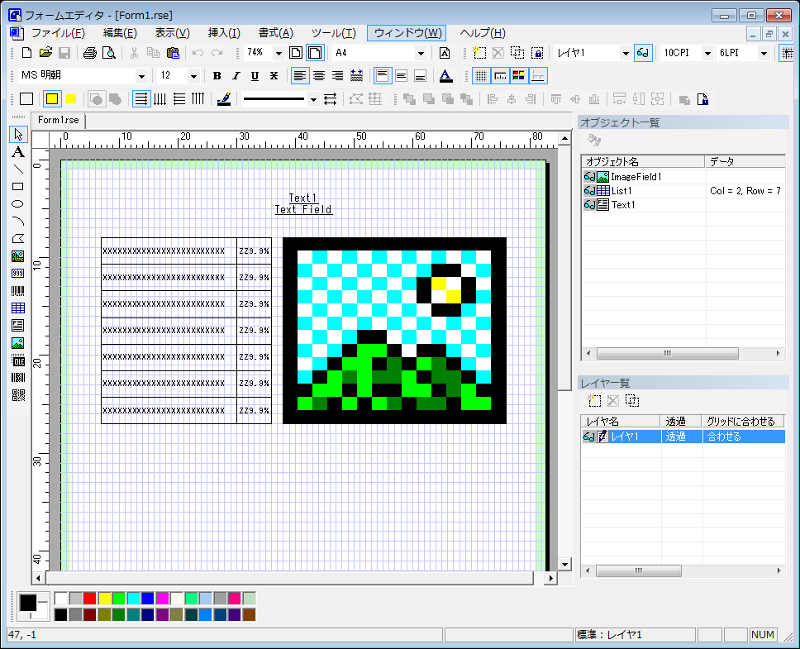800x649 pixels.
Task: Pick the red color swatch in palette
Action: (x=90, y=598)
